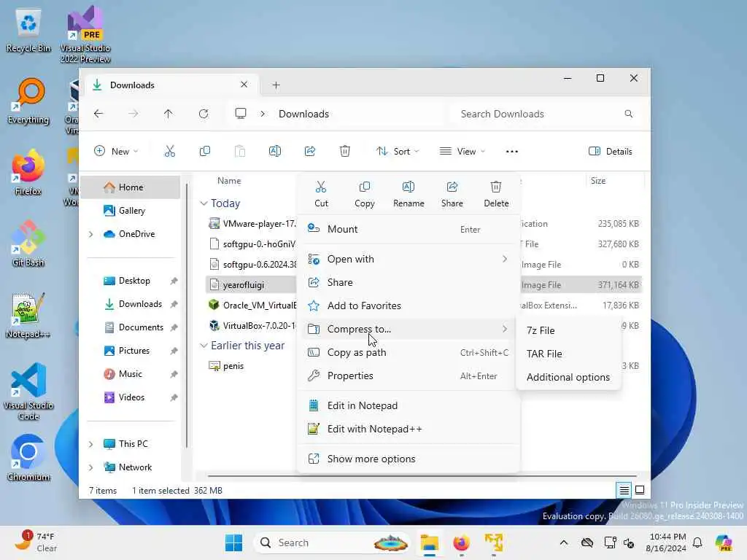Screen dimensions: 747x560
Task: Toggle the Details pane button
Action: (611, 152)
